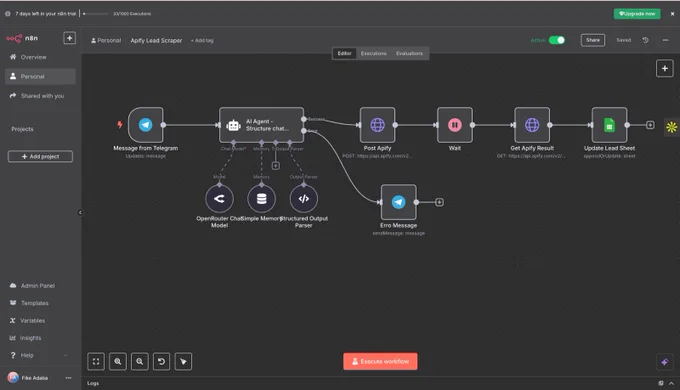Open the Wait node

pos(454,125)
